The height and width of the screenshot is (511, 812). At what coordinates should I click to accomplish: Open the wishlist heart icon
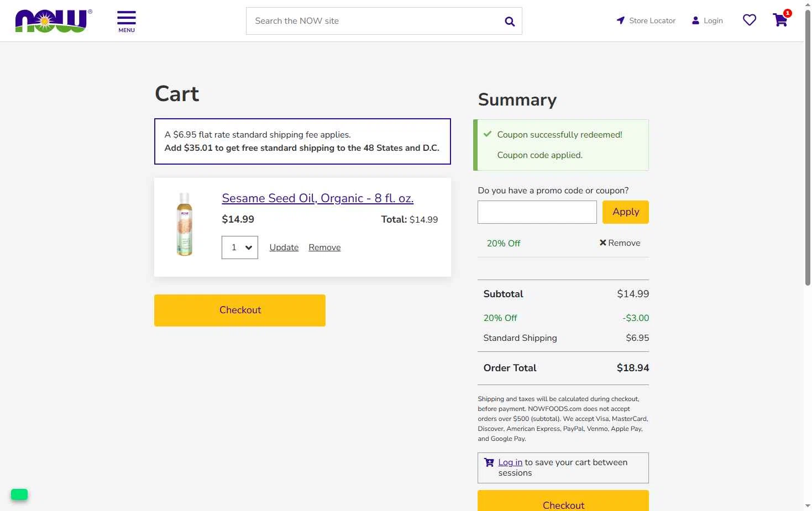[750, 20]
